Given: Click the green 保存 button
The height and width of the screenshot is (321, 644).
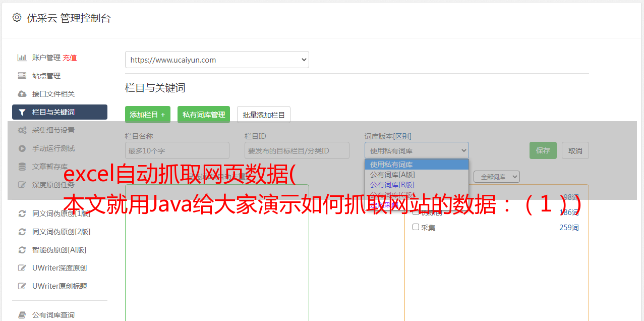Looking at the screenshot, I should point(543,150).
